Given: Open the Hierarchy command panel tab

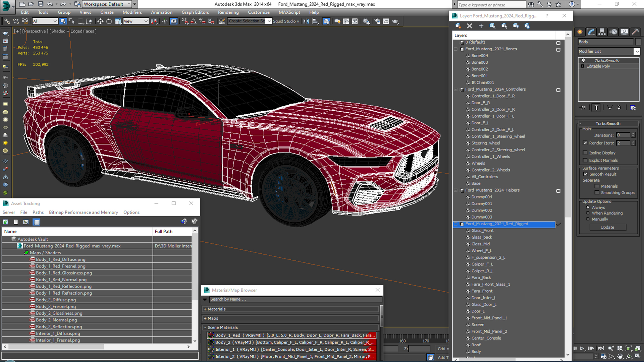Looking at the screenshot, I should 602,32.
